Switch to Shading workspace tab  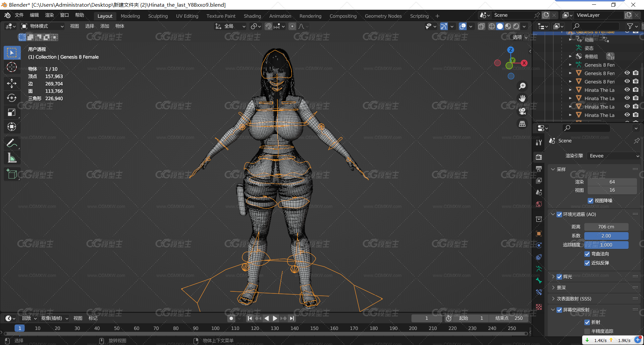click(252, 16)
